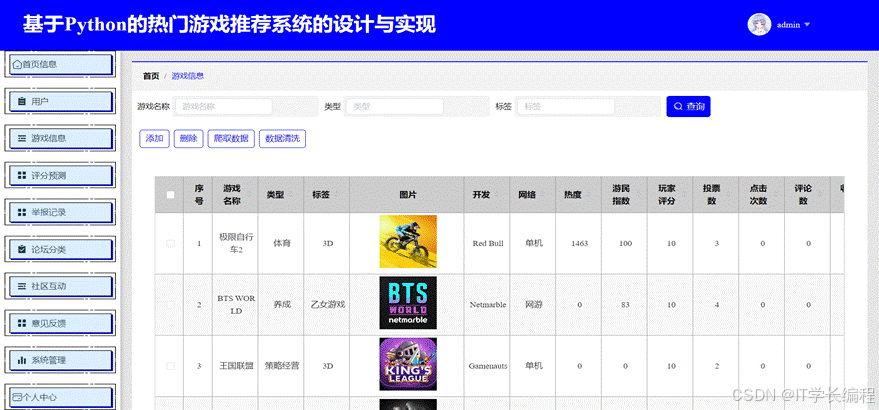
Task: Click the 删除 button
Action: 188,139
